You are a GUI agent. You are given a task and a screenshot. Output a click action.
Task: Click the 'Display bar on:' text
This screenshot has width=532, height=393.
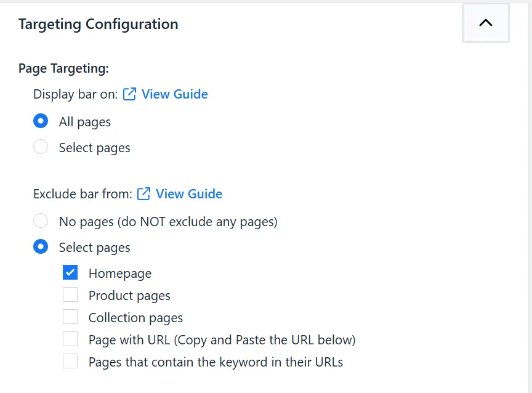[75, 94]
